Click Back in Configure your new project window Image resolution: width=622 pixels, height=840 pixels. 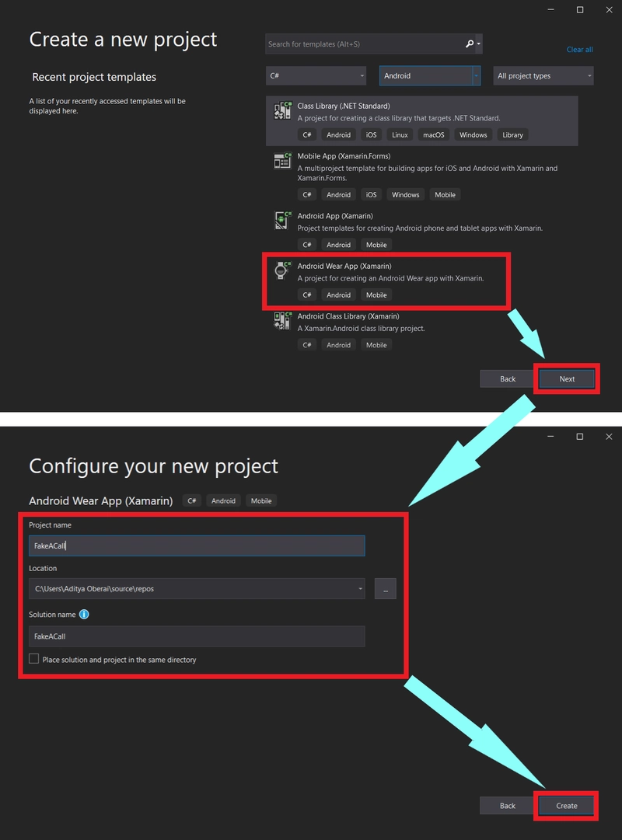507,806
